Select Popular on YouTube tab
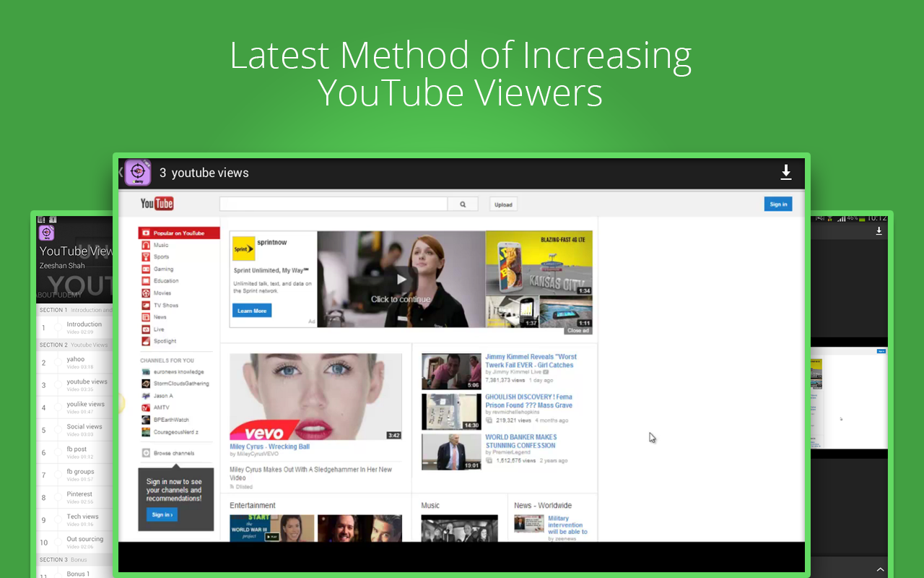 pos(179,233)
